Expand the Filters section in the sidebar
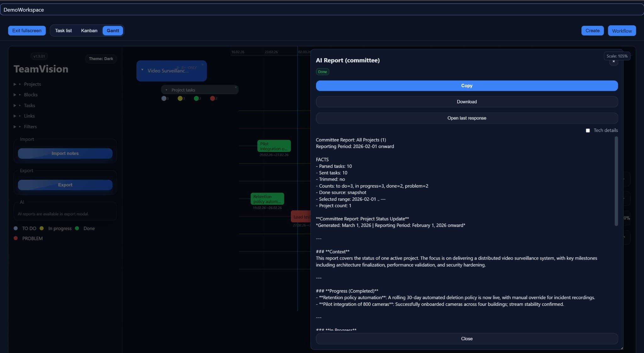The image size is (644, 353). (x=15, y=126)
